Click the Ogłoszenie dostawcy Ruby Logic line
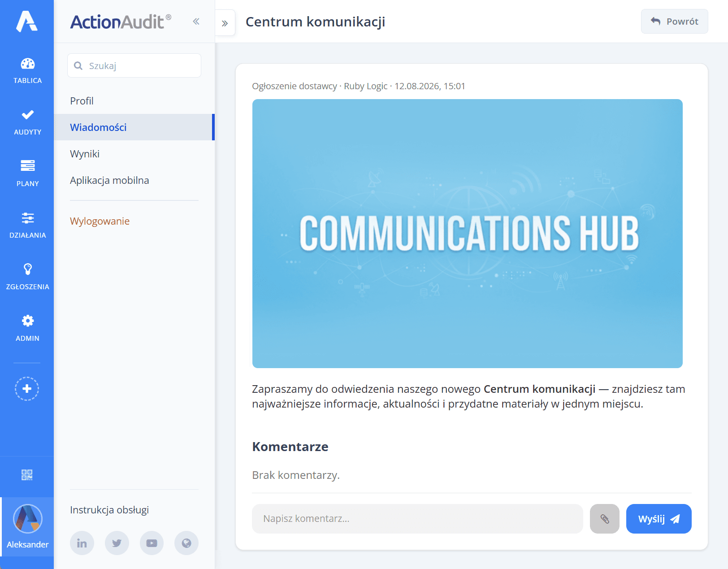 pos(359,86)
